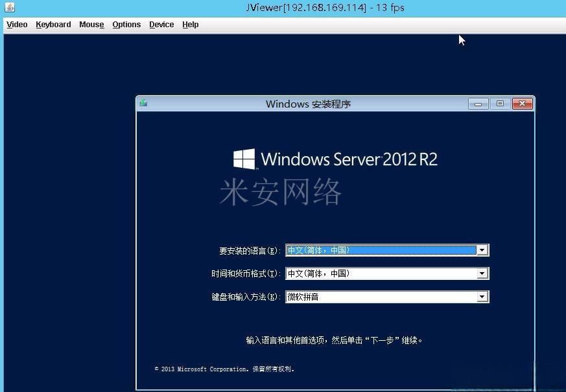This screenshot has height=392, width=566.
Task: Click the 要安装的语言(E) label
Action: [250, 251]
